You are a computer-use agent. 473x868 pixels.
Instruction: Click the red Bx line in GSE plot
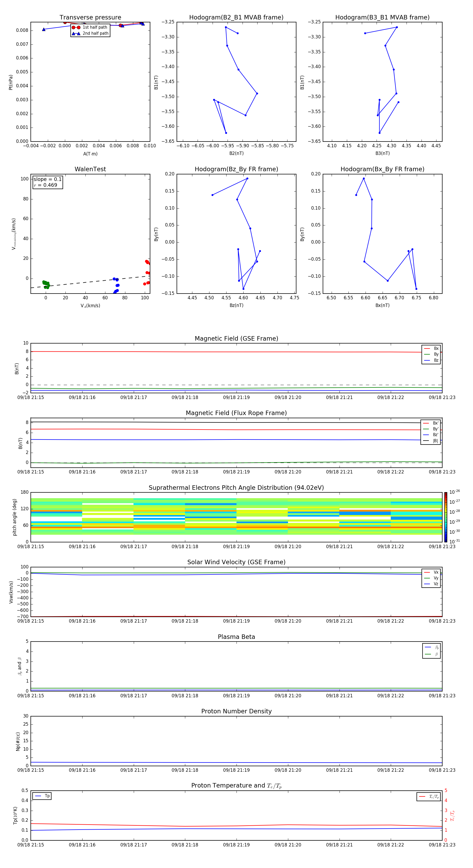tap(236, 352)
